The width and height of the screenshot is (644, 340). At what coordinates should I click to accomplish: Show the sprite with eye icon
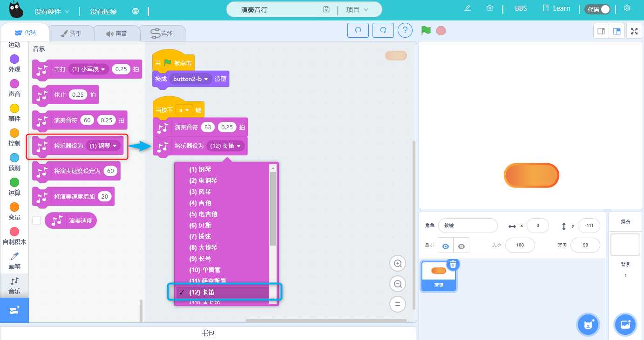[446, 246]
